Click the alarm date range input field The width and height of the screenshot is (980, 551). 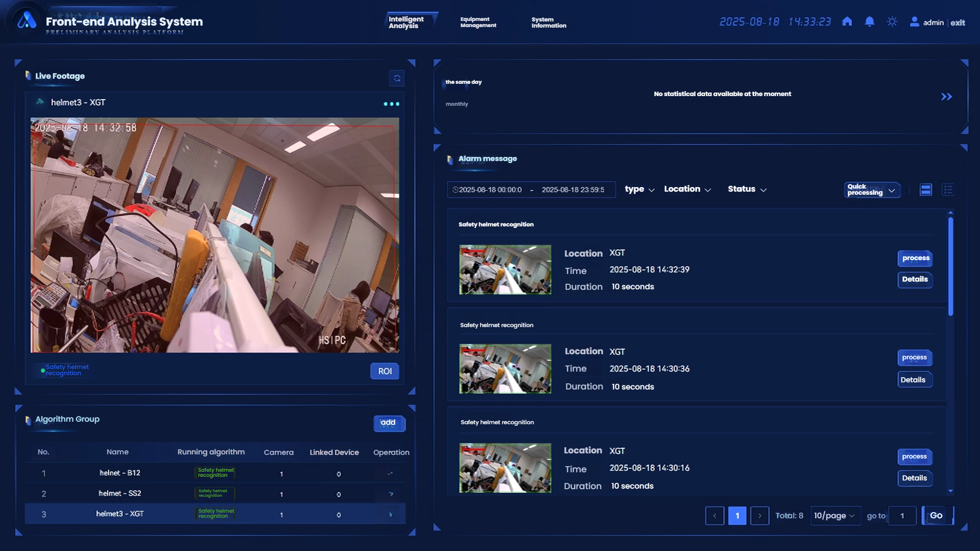[531, 189]
